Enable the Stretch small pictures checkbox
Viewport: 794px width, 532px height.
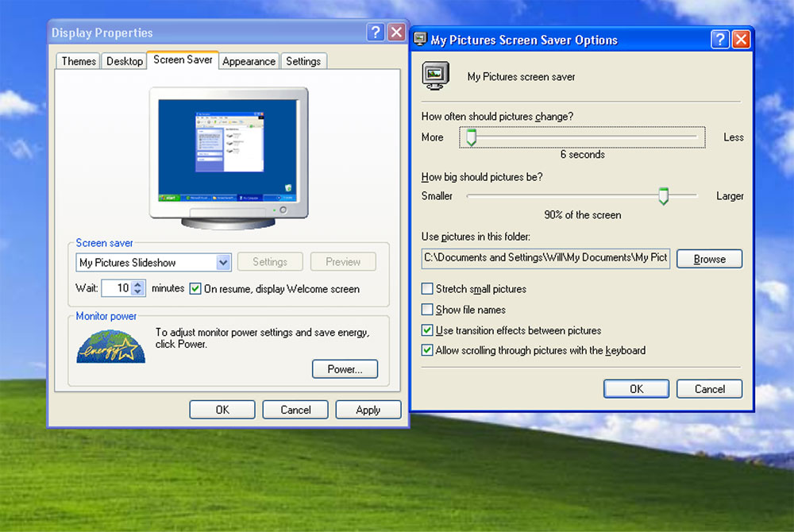pyautogui.click(x=427, y=288)
